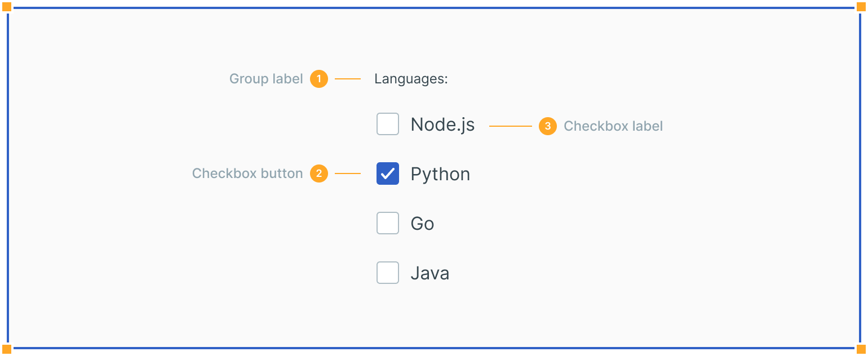Select the Languages: group label
868x356 pixels.
[x=411, y=79]
